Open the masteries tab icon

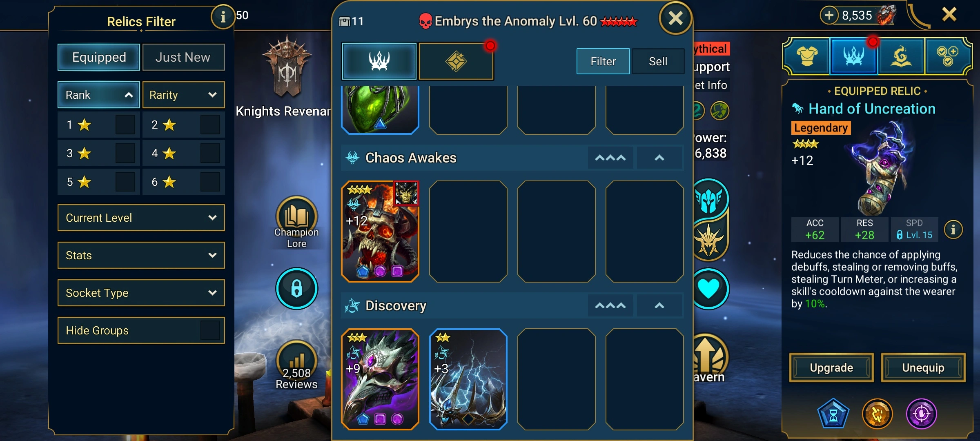pos(947,56)
